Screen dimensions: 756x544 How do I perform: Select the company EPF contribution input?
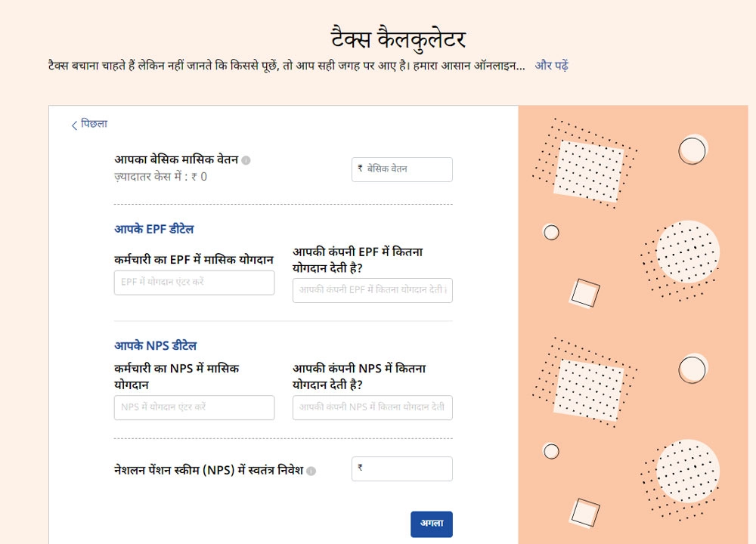point(373,290)
